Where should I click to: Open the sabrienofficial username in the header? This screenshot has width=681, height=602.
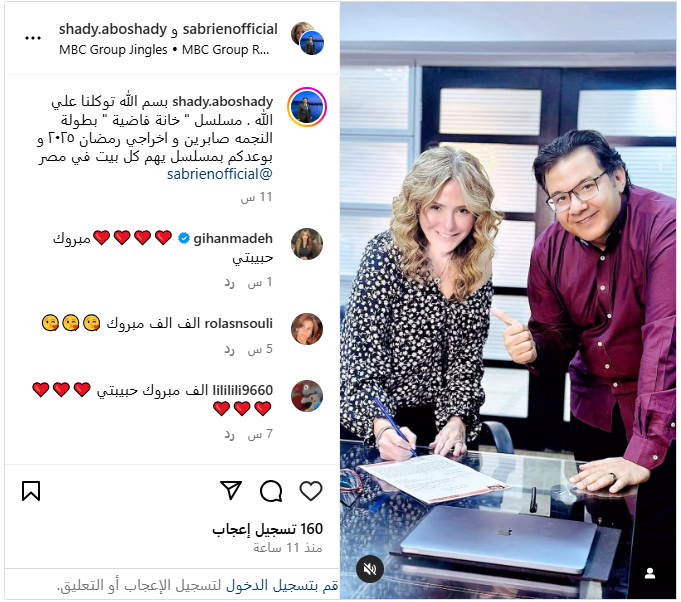(230, 29)
